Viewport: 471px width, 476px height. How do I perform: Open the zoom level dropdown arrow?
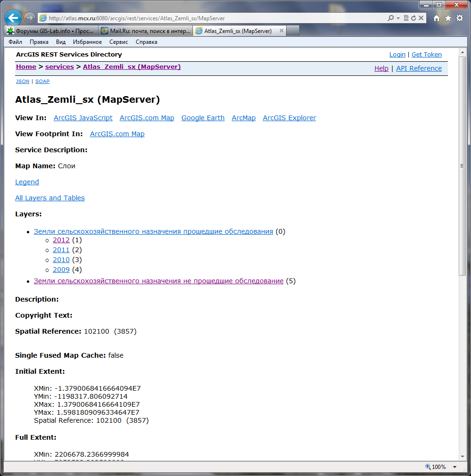455,467
